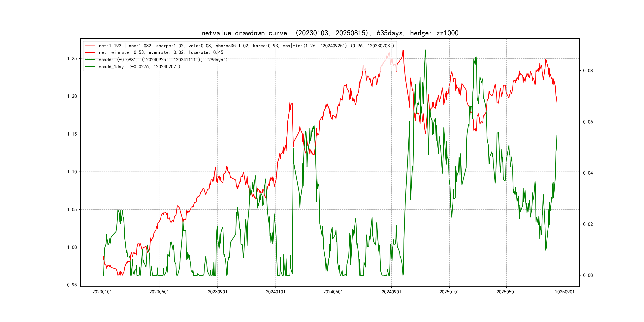
Task: Click left y-axis label 1.25
Action: [72, 58]
